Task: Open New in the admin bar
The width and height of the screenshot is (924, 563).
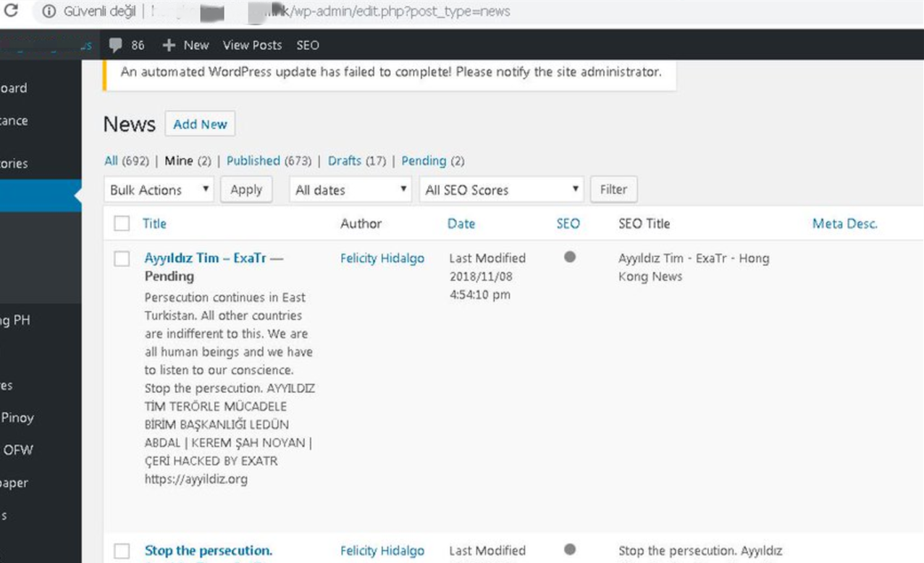Action: pos(196,45)
